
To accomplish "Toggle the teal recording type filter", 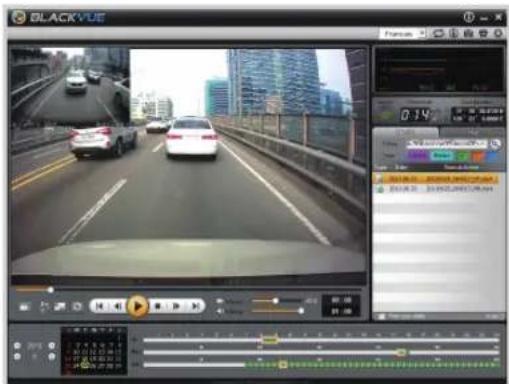I will (x=442, y=156).
